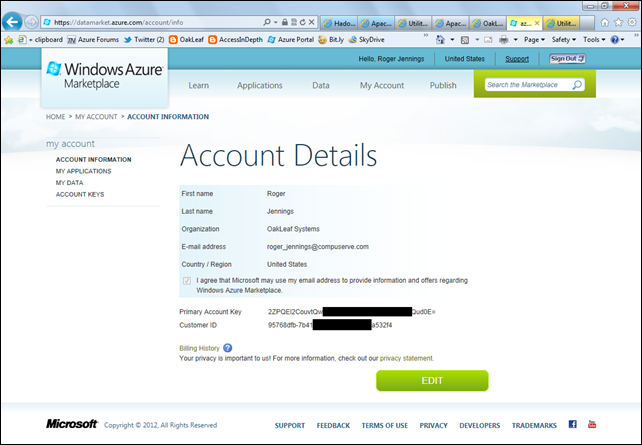Viewport: 642px width, 445px height.
Task: Stop loading with the X icon in address bar
Action: pos(312,22)
